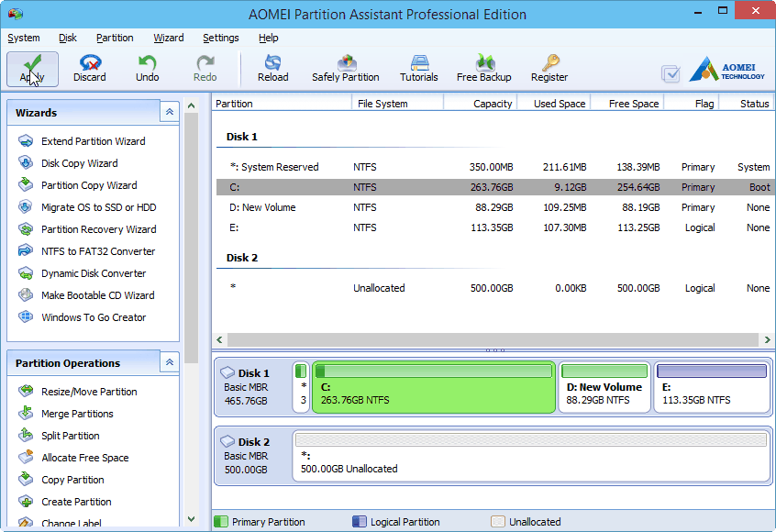Open the Safely Partition tool
The height and width of the screenshot is (532, 776).
pos(346,69)
